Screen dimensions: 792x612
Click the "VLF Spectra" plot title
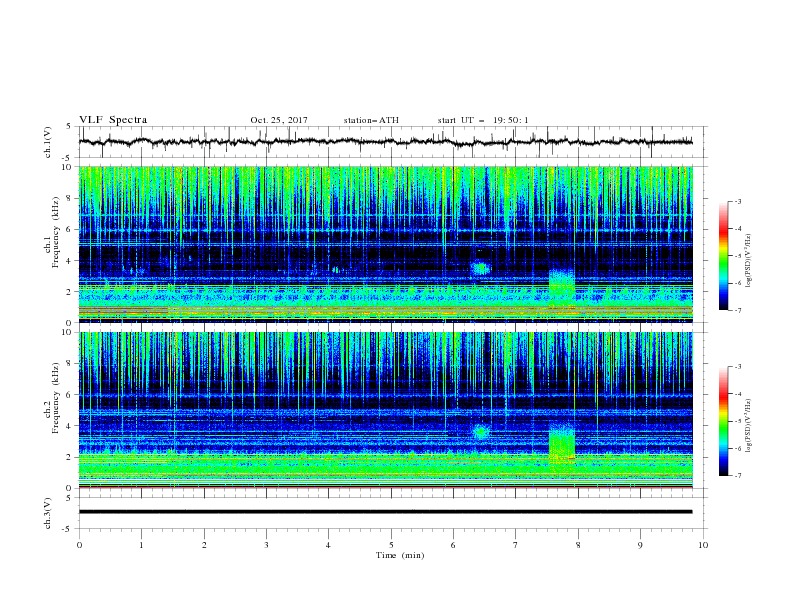coord(113,120)
